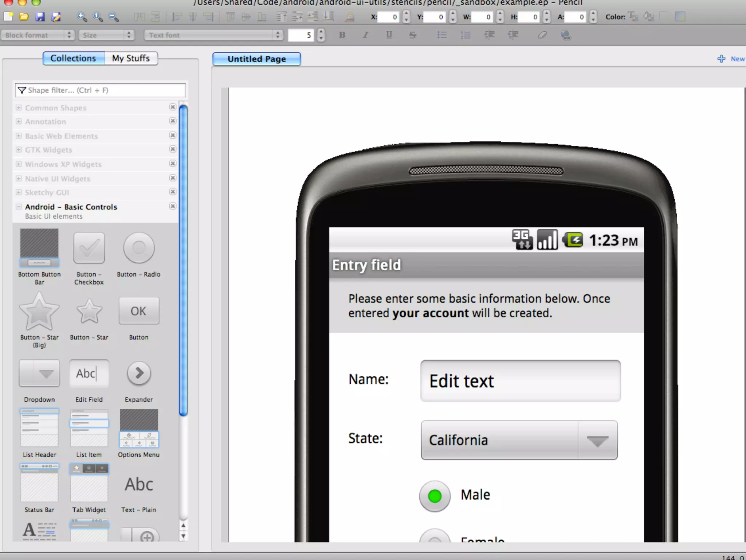Click the Insert hyperlink globe icon

point(566,35)
